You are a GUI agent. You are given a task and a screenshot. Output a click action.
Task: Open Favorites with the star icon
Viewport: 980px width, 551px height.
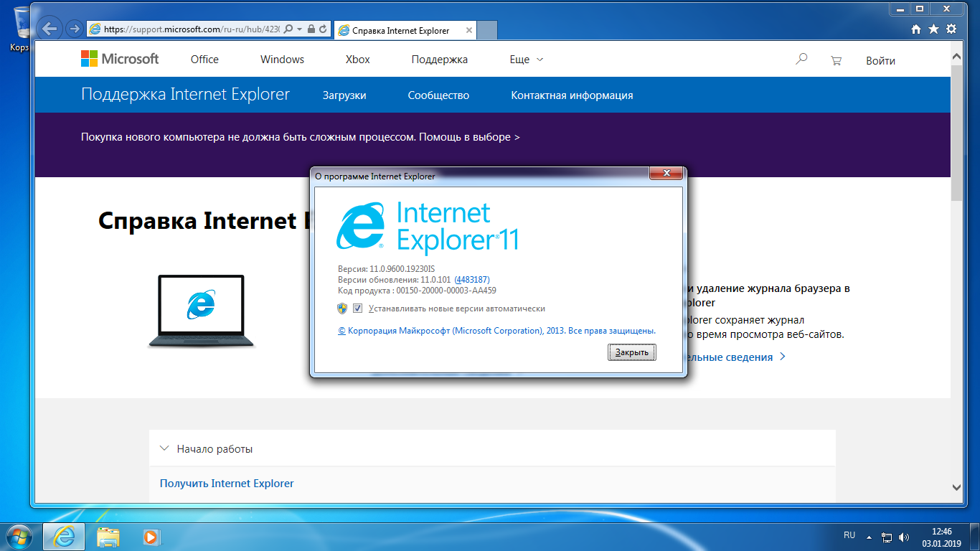click(x=933, y=29)
